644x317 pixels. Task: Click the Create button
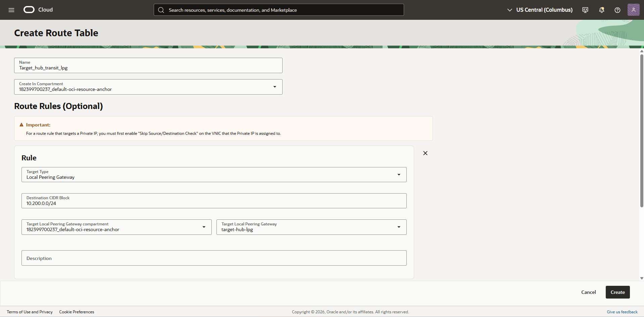[x=617, y=292]
